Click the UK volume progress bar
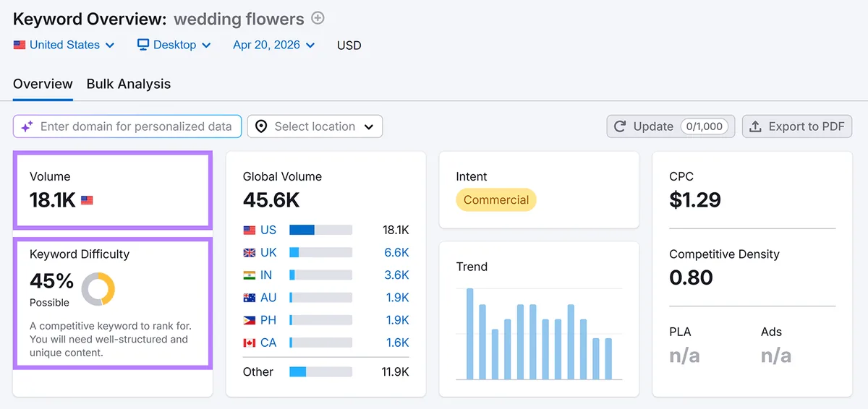Viewport: 868px width, 409px height. point(320,252)
